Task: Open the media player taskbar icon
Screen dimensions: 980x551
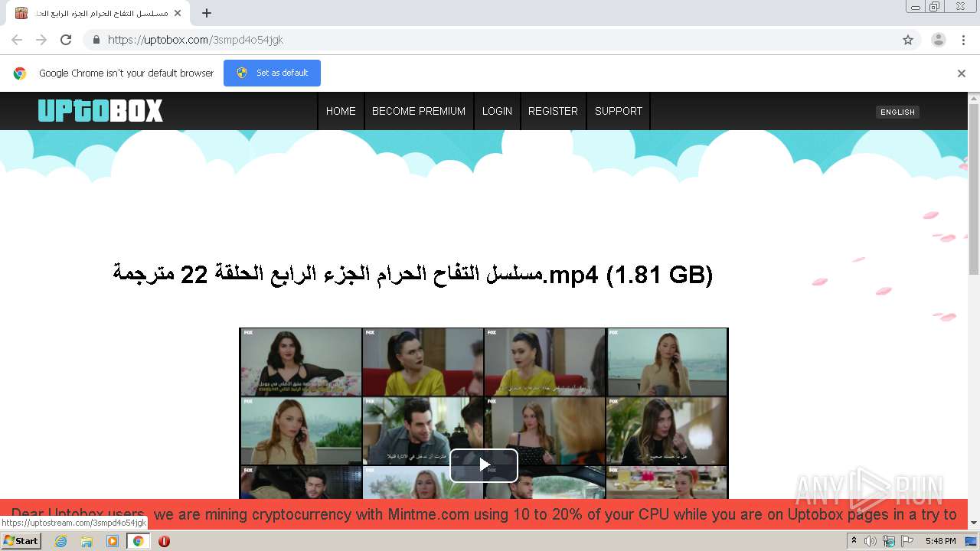Action: 113,541
